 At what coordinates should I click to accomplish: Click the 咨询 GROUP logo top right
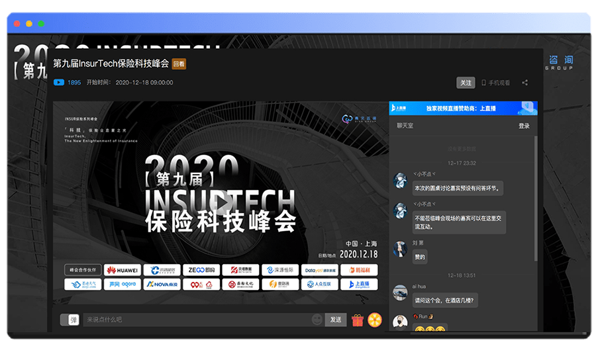pyautogui.click(x=560, y=63)
